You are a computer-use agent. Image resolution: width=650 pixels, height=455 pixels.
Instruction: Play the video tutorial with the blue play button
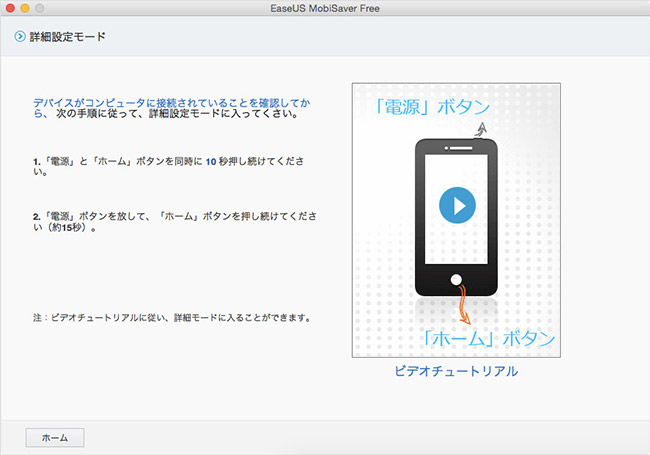click(457, 205)
